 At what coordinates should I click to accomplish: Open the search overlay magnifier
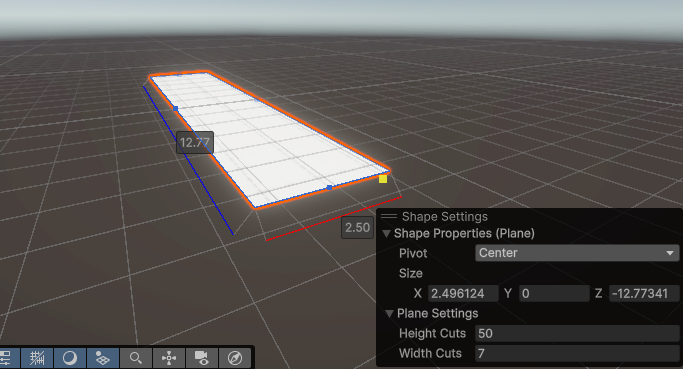pyautogui.click(x=136, y=358)
